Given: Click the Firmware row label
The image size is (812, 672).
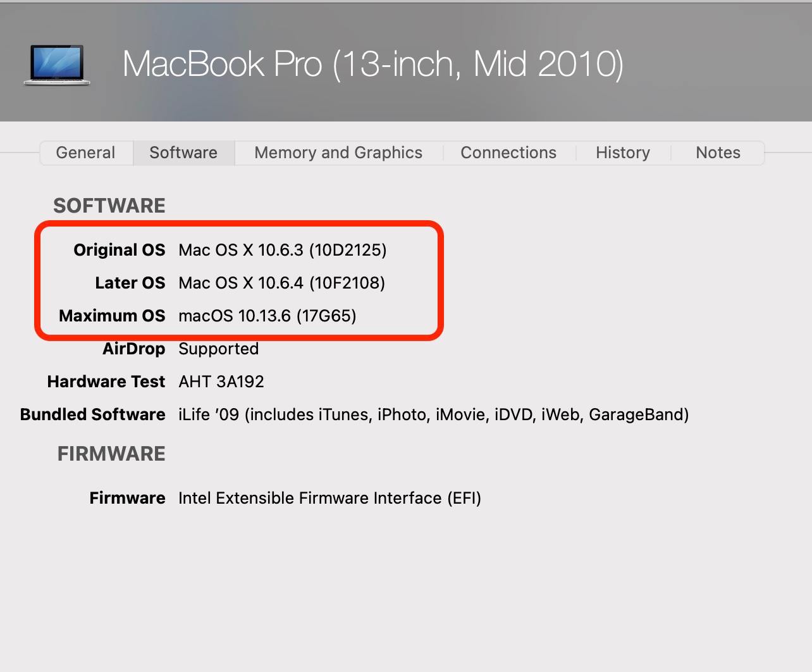Looking at the screenshot, I should [128, 498].
